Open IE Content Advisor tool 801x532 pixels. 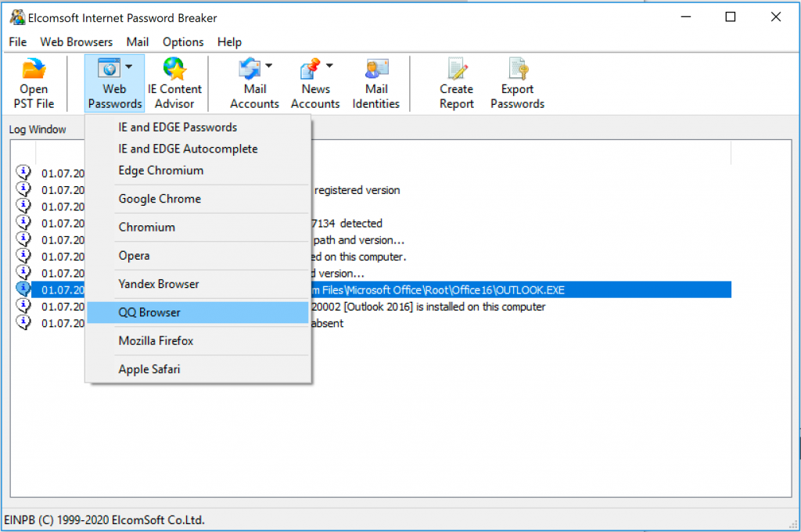(x=174, y=82)
